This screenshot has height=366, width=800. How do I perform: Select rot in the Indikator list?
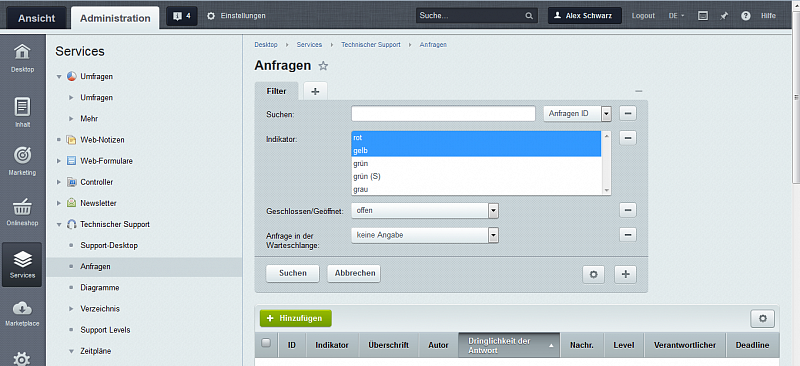(477, 138)
